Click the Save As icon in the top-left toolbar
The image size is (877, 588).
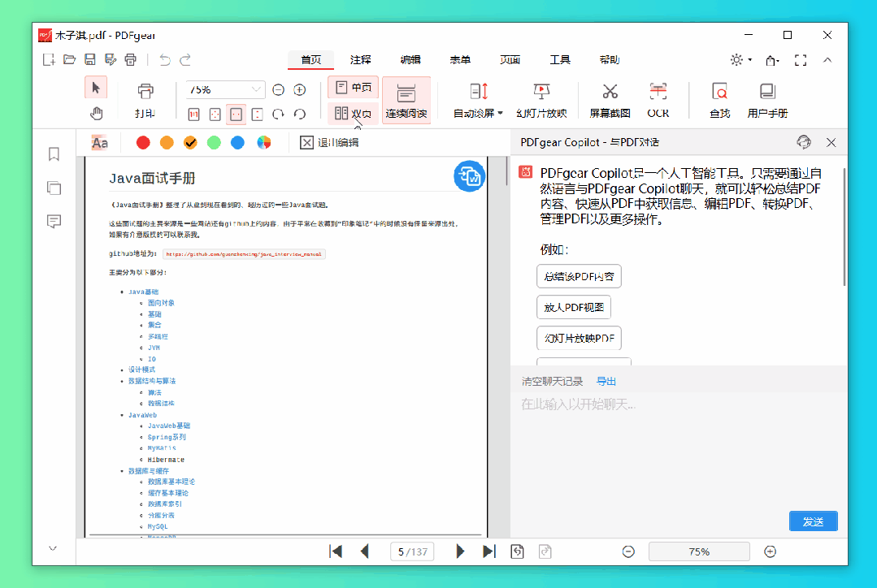111,59
